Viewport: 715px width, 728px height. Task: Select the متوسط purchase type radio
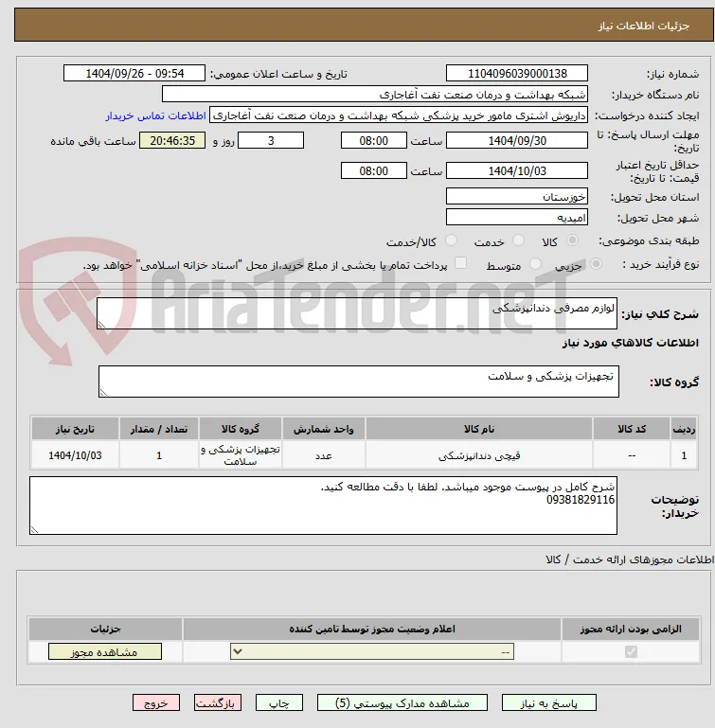tap(535, 264)
